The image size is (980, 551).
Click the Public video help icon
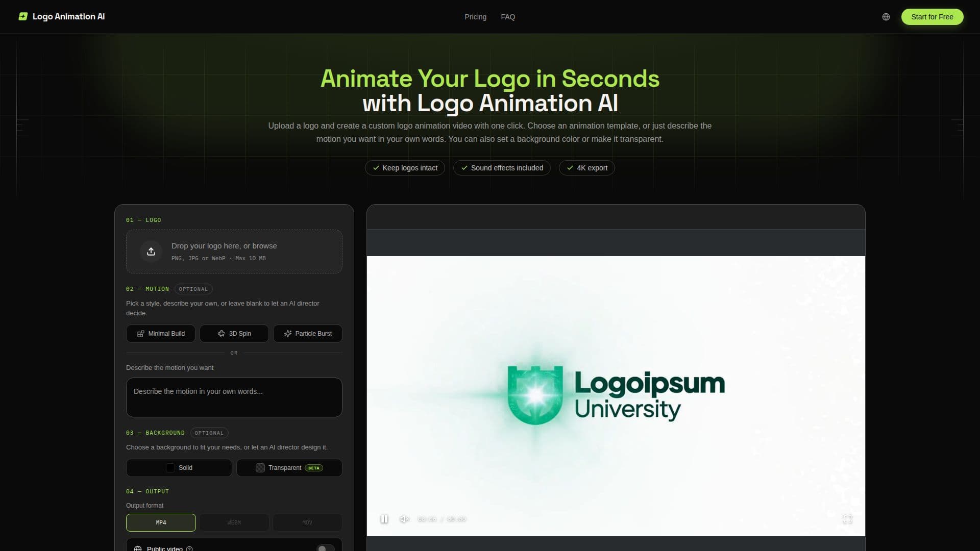coord(189,548)
